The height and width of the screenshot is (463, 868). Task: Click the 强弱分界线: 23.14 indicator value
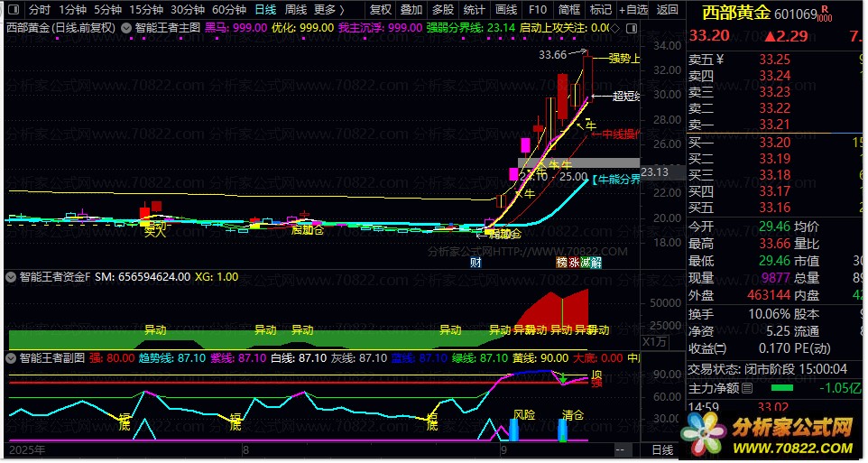[x=471, y=28]
